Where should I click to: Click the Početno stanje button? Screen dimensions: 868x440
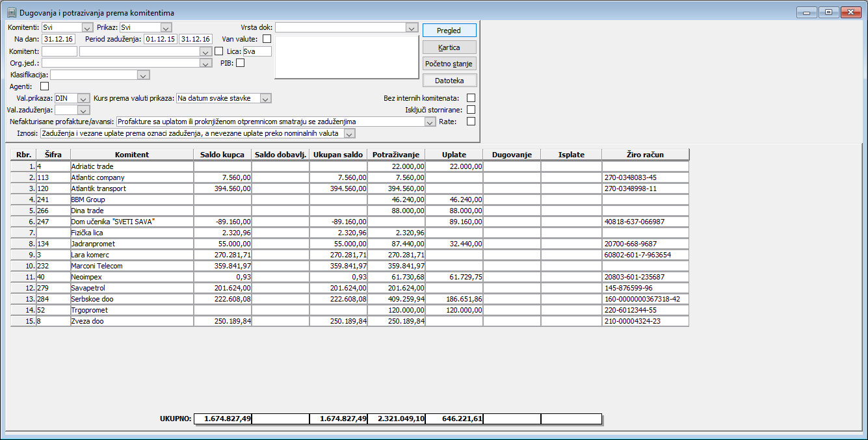click(x=449, y=64)
